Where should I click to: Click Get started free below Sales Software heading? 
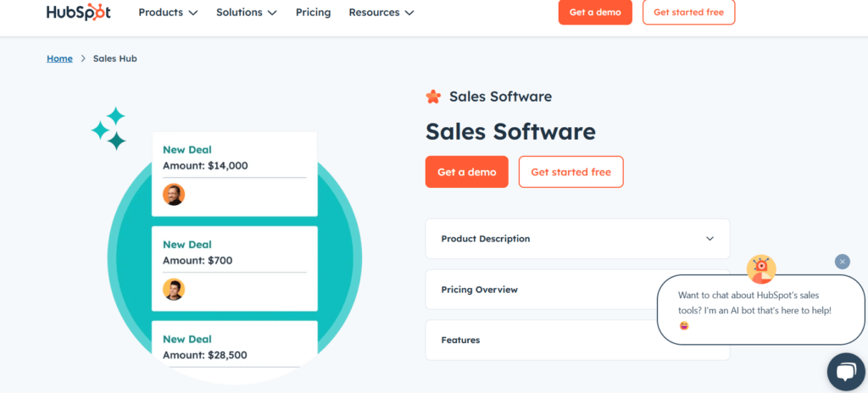click(x=570, y=172)
